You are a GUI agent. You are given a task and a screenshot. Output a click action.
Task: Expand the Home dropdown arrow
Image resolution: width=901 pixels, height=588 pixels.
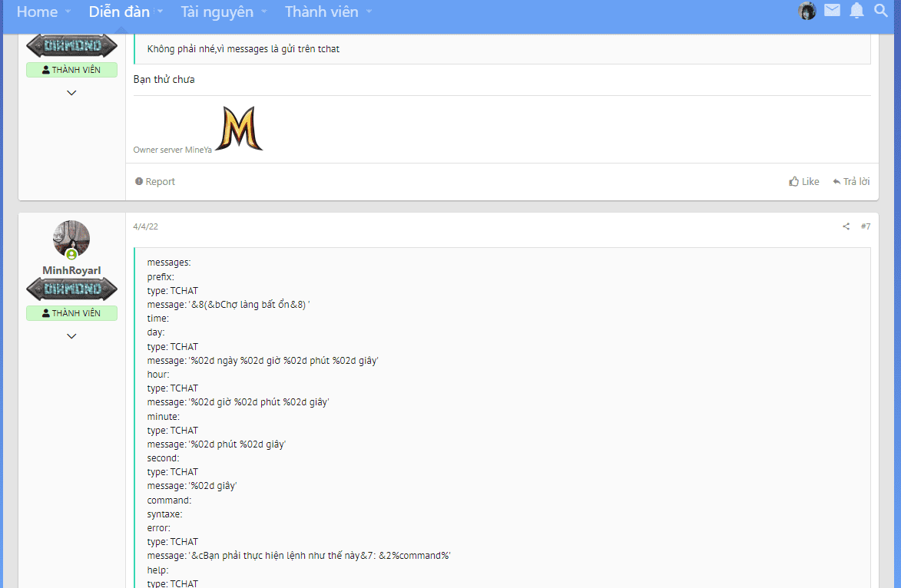coord(68,12)
